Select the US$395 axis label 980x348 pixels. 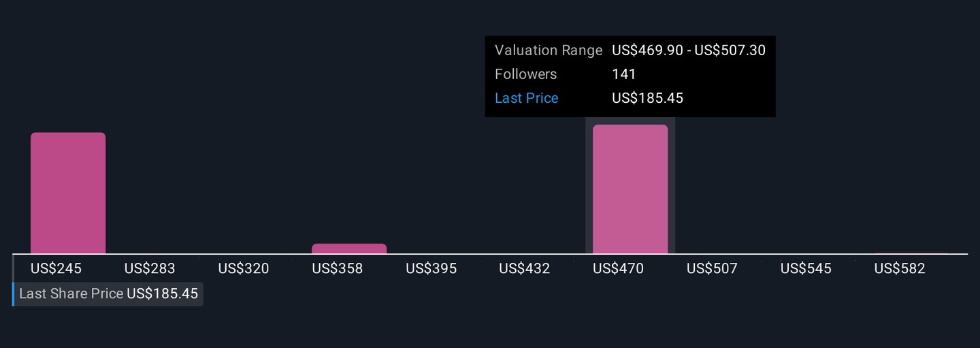click(431, 268)
